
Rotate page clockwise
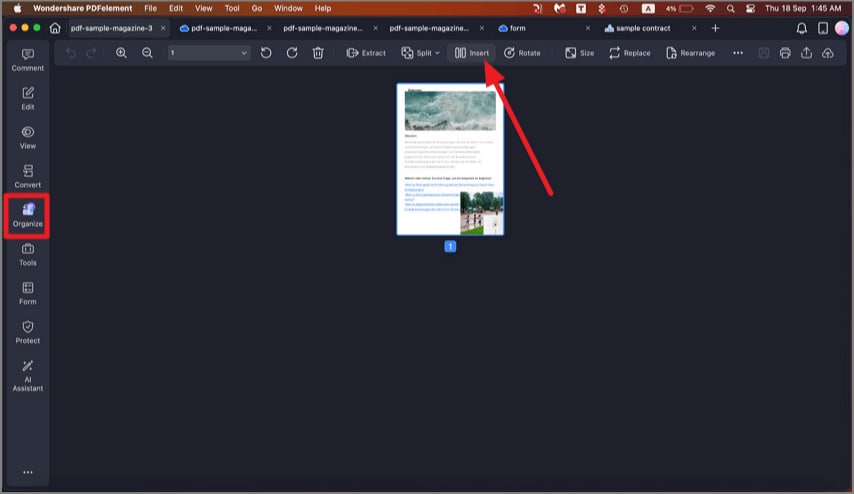point(292,53)
